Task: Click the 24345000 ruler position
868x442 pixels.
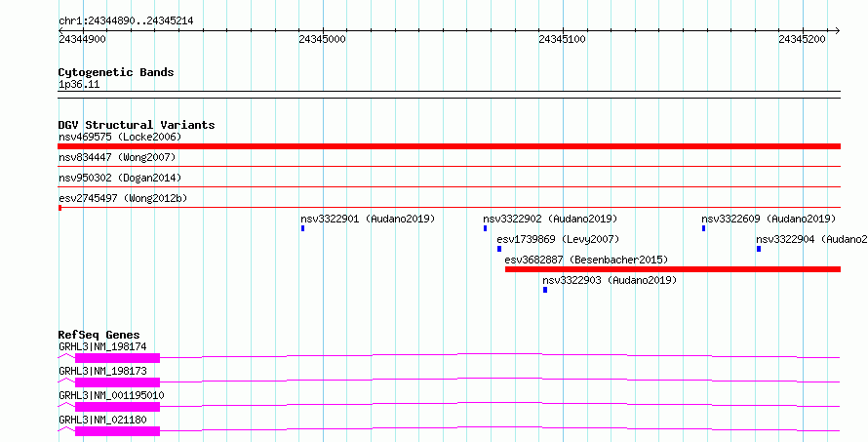Action: pyautogui.click(x=322, y=39)
